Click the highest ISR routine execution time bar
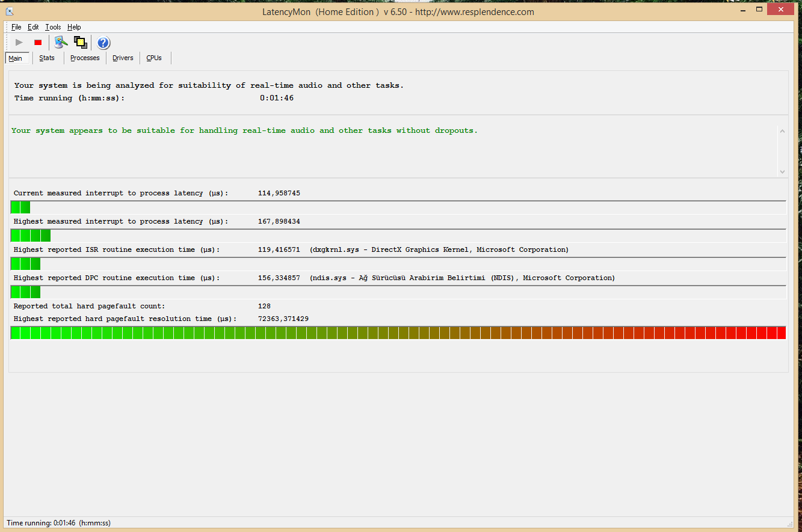Image resolution: width=802 pixels, height=532 pixels. (398, 264)
